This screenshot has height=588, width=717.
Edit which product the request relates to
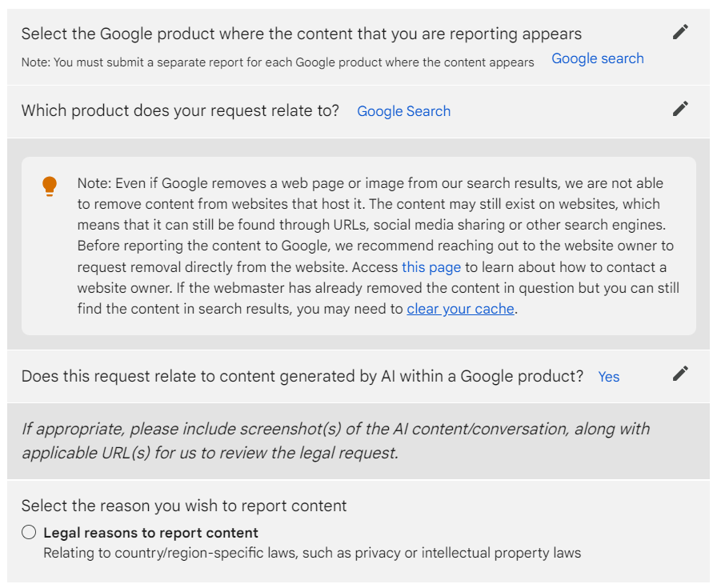point(680,108)
